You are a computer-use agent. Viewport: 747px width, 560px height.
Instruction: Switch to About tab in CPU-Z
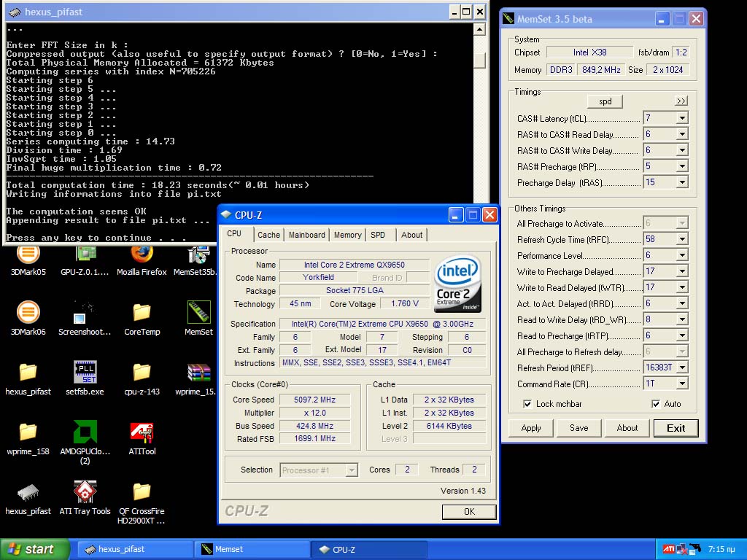tap(411, 235)
